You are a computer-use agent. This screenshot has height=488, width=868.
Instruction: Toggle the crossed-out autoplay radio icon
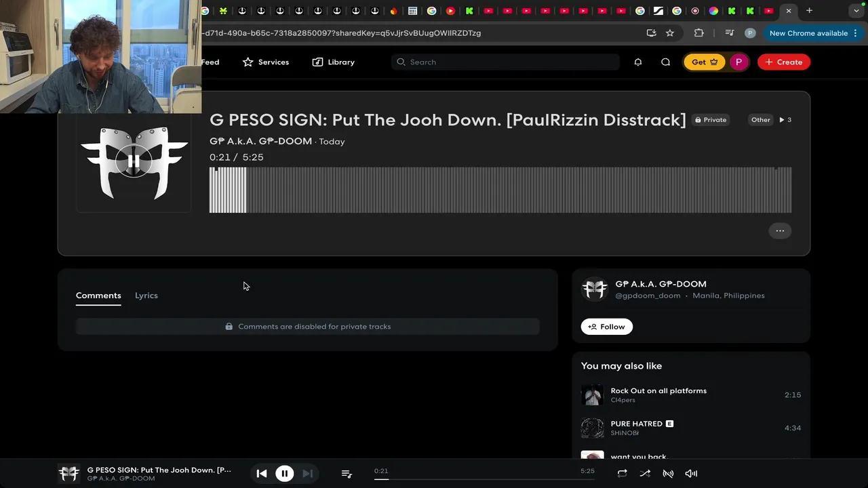[x=668, y=474]
